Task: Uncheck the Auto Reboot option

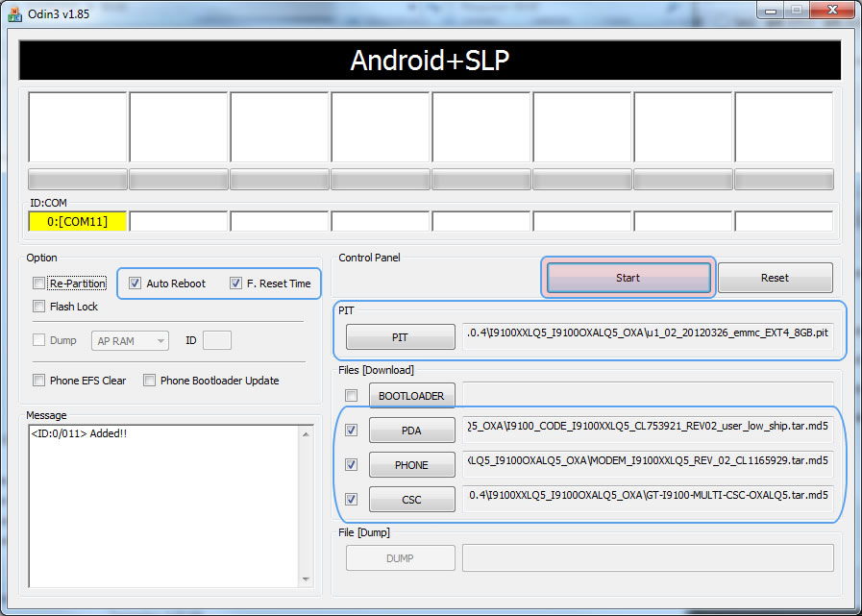Action: point(135,283)
